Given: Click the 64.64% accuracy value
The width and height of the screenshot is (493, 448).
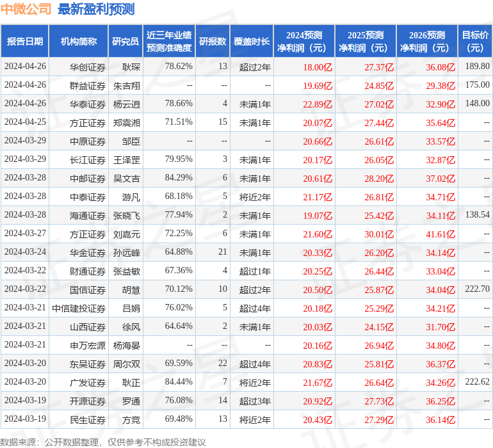Looking at the screenshot, I should pos(179,326).
